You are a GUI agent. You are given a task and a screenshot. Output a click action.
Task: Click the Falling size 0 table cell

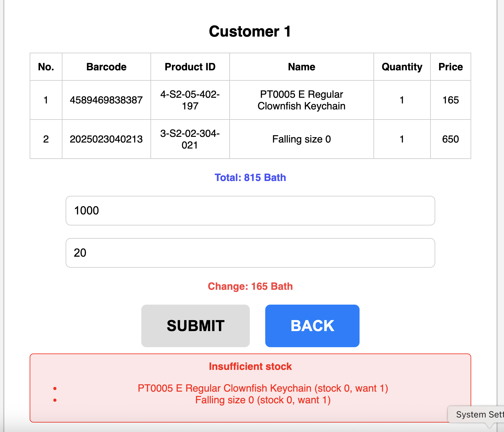pyautogui.click(x=301, y=139)
